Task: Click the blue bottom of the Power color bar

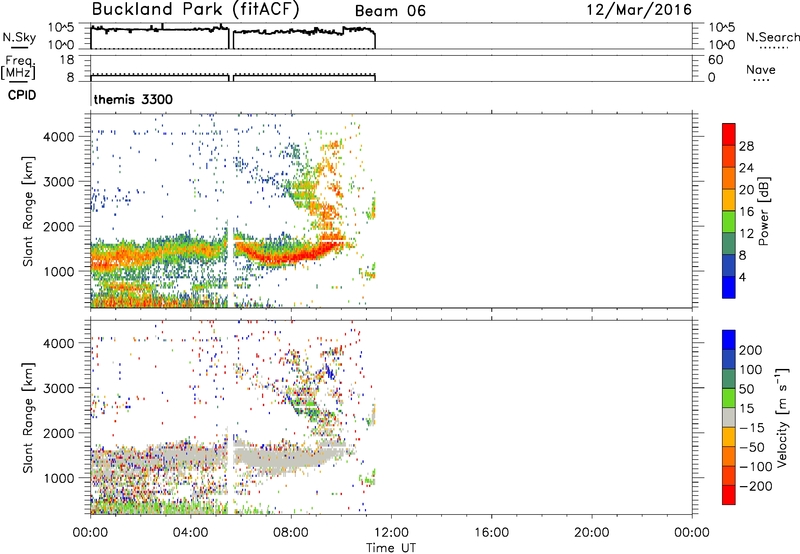Action: point(729,287)
